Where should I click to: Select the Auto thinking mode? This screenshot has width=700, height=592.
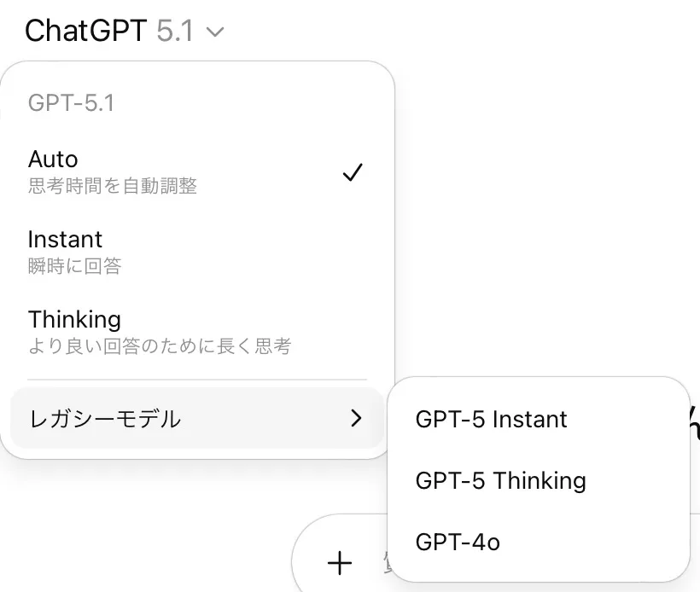pyautogui.click(x=53, y=160)
